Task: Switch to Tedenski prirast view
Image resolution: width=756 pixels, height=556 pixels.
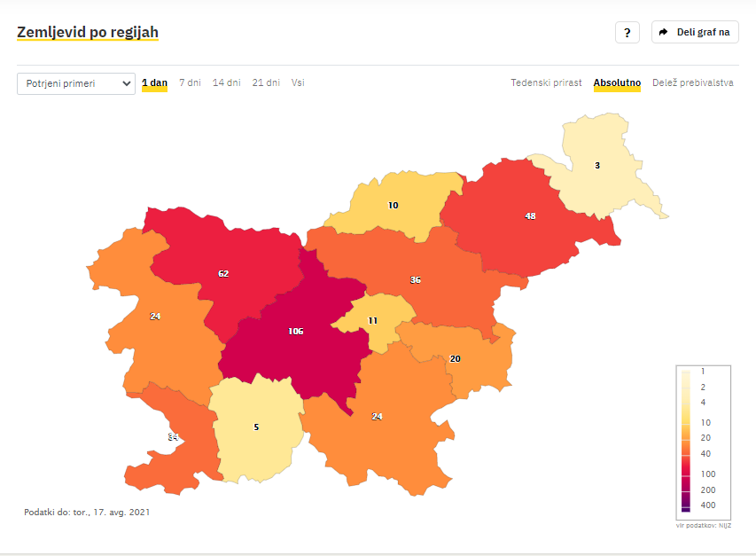Action: coord(546,83)
